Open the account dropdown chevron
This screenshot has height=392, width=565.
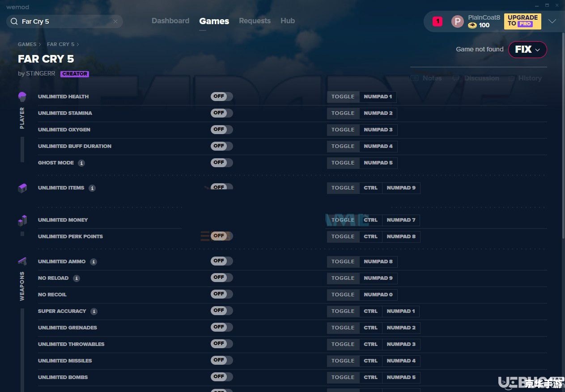(552, 21)
